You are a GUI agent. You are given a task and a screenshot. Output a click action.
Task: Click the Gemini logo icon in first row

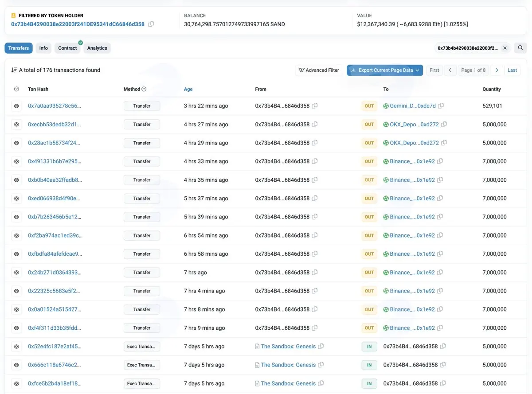click(386, 106)
